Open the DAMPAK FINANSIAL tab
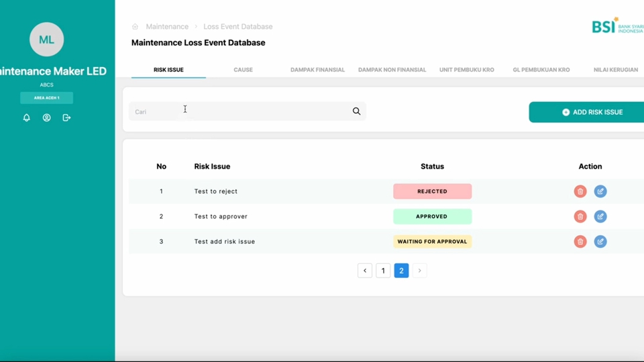644x362 pixels. tap(317, 70)
